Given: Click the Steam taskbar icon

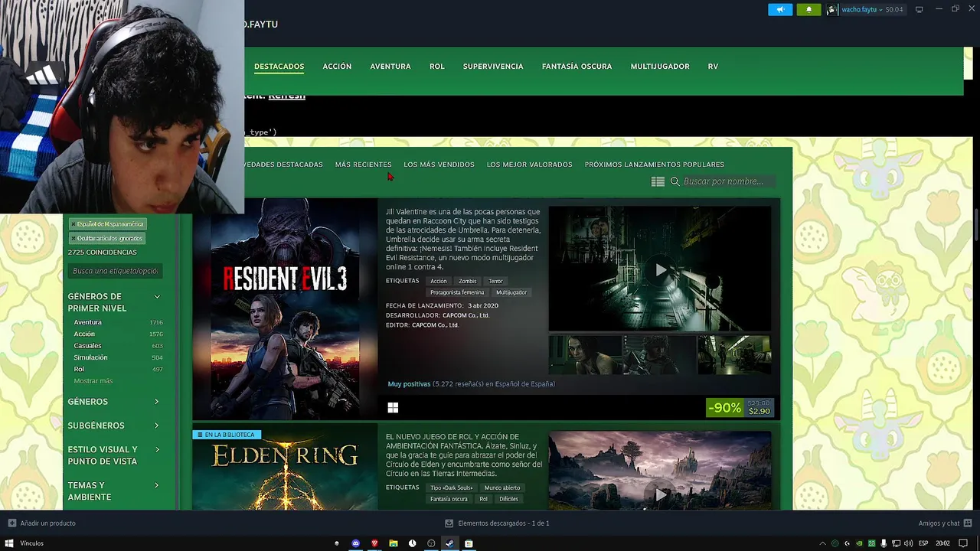Looking at the screenshot, I should pyautogui.click(x=449, y=543).
